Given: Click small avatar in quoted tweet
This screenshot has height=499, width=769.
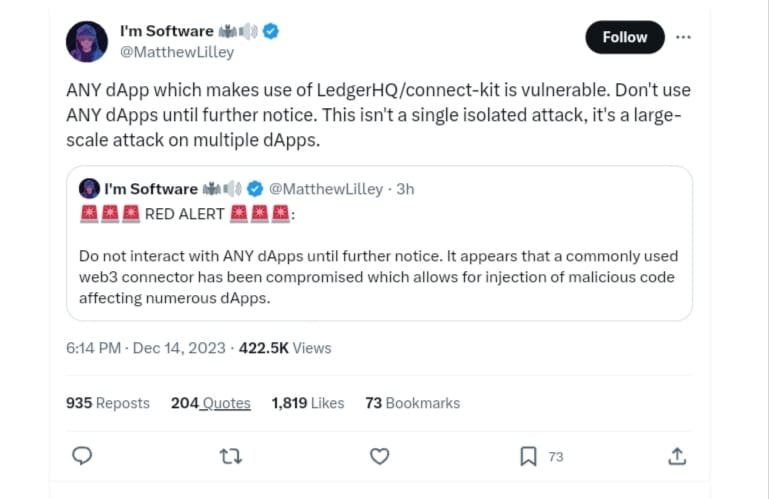Looking at the screenshot, I should tap(89, 189).
